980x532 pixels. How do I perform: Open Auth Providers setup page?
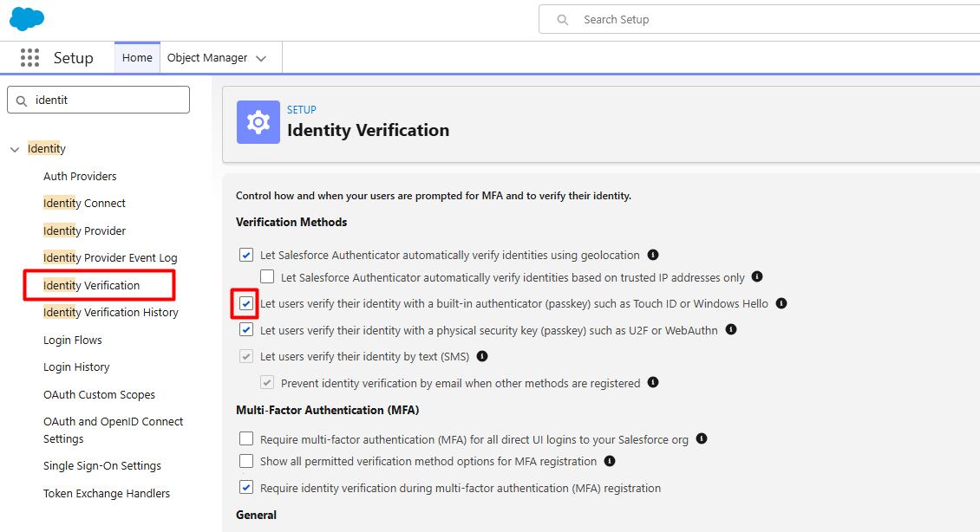coord(80,176)
